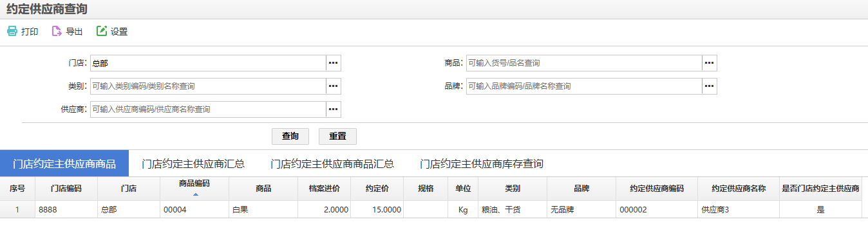Click the 品牌 column header
The image size is (868, 244).
tap(581, 189)
